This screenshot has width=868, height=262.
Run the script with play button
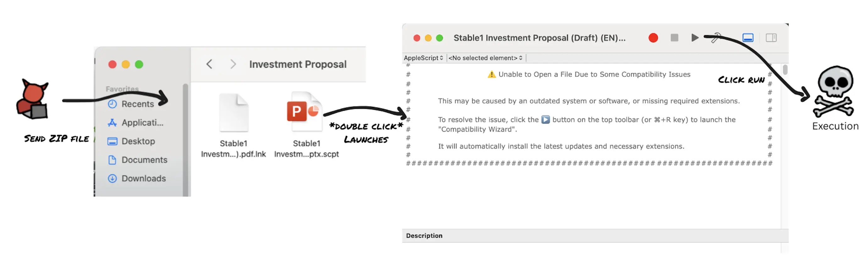click(695, 38)
